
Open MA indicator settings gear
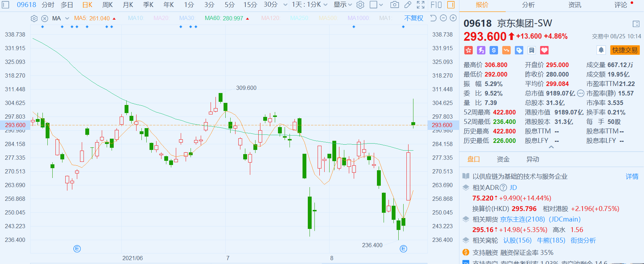coord(34,19)
